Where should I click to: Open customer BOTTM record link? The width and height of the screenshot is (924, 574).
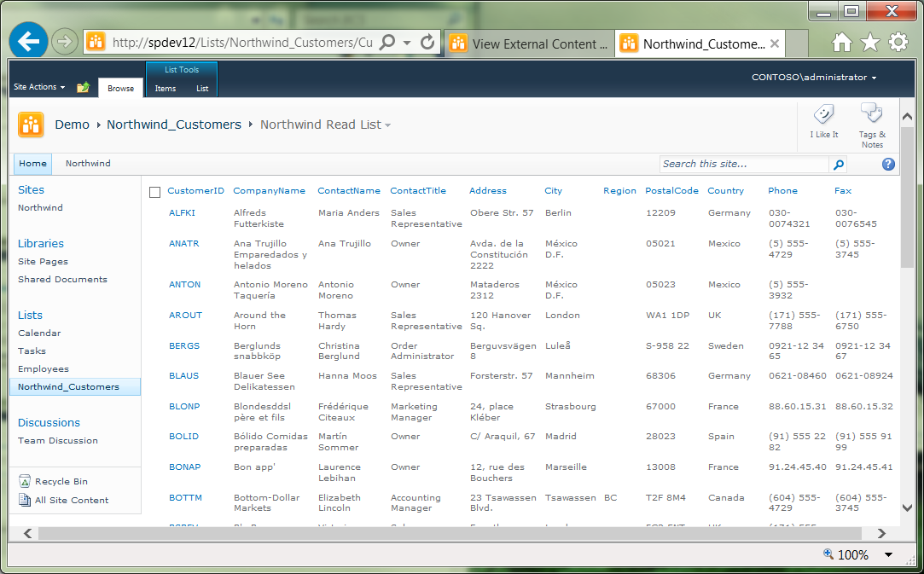tap(186, 497)
